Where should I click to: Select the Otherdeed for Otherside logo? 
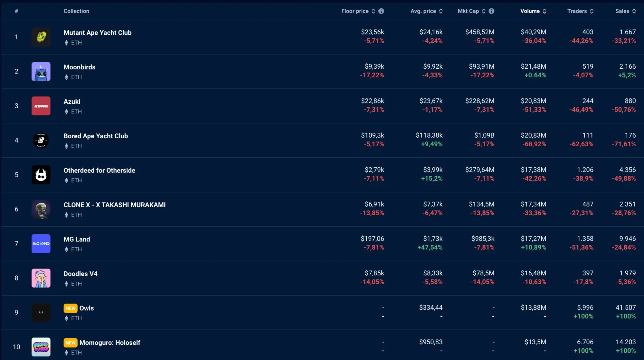(41, 175)
